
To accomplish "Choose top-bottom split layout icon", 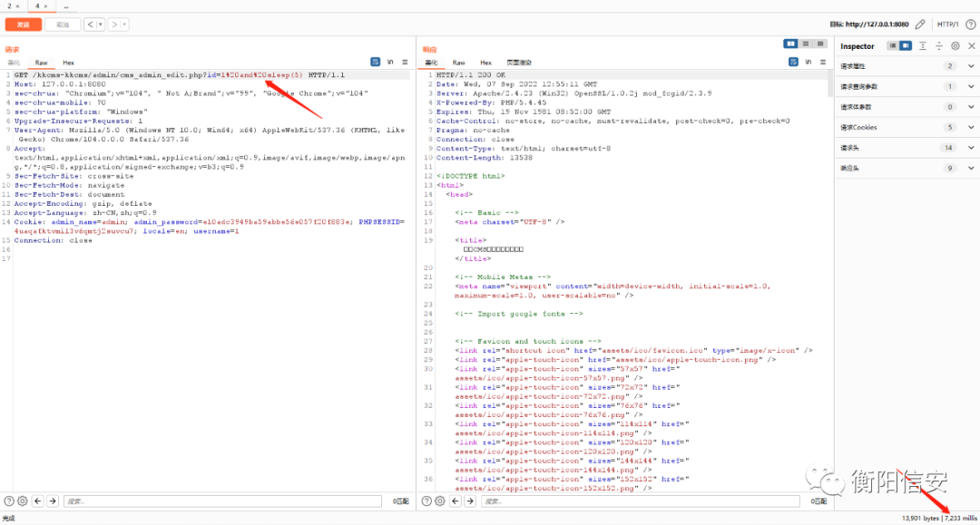I will pos(806,44).
